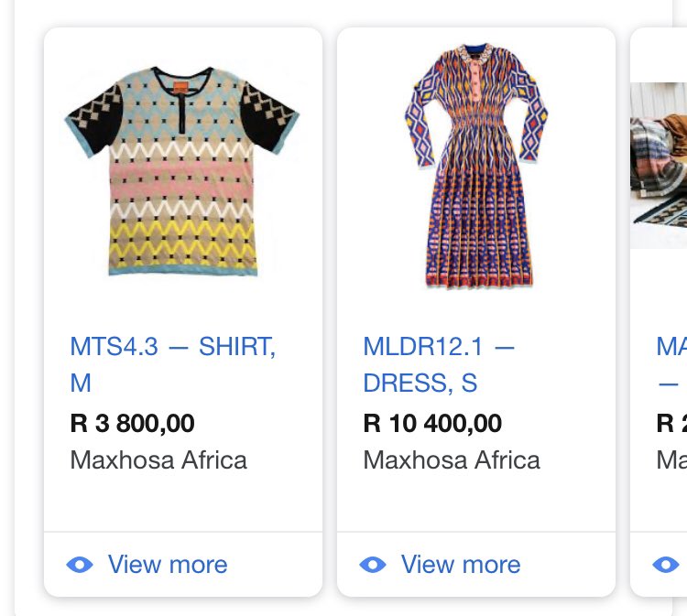Select View more text on the shirt card
This screenshot has width=687, height=616.
(x=168, y=565)
